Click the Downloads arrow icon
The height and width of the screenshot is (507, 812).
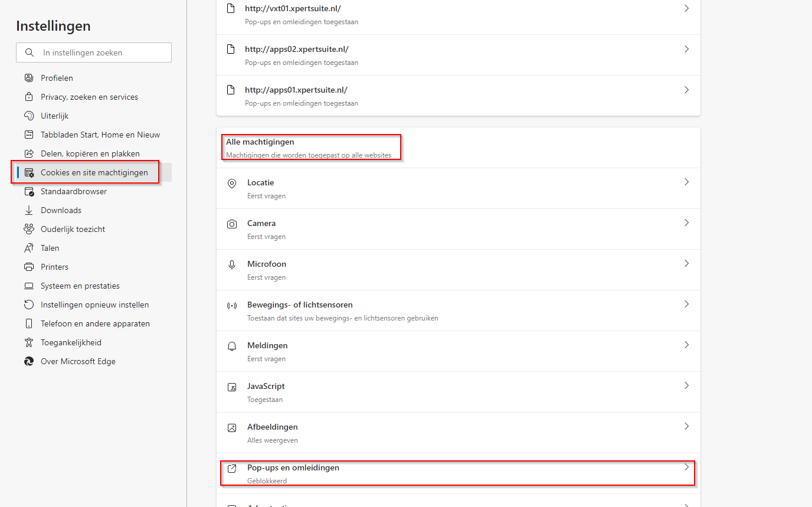point(29,210)
